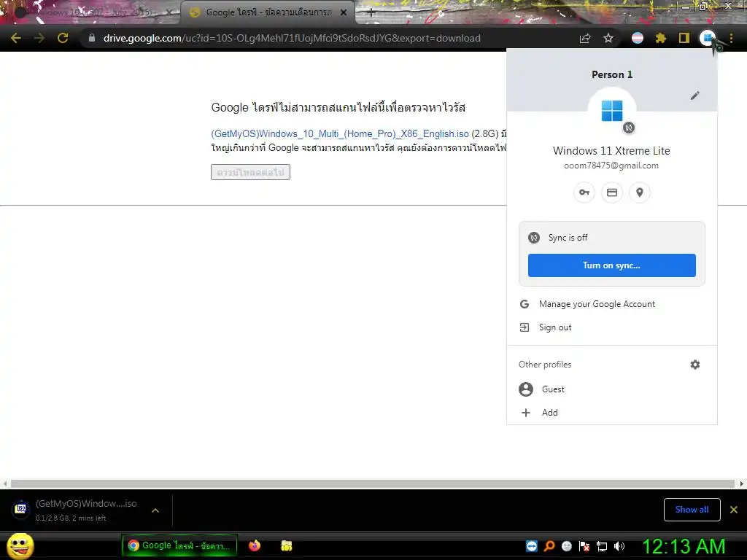View site information via lock icon

coord(92,38)
